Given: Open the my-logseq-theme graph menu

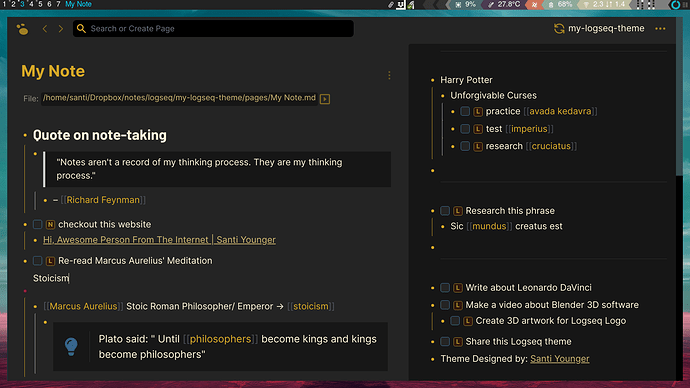Looking at the screenshot, I should (606, 29).
